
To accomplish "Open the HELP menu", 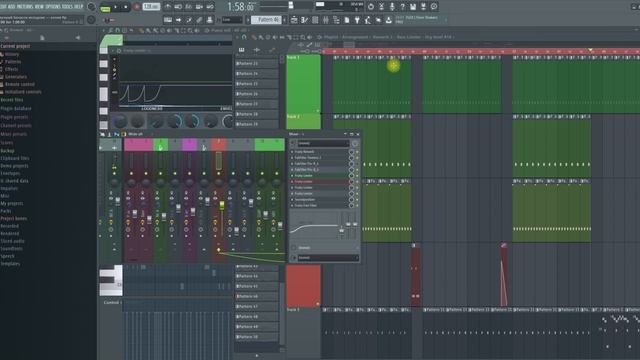I will [78, 7].
